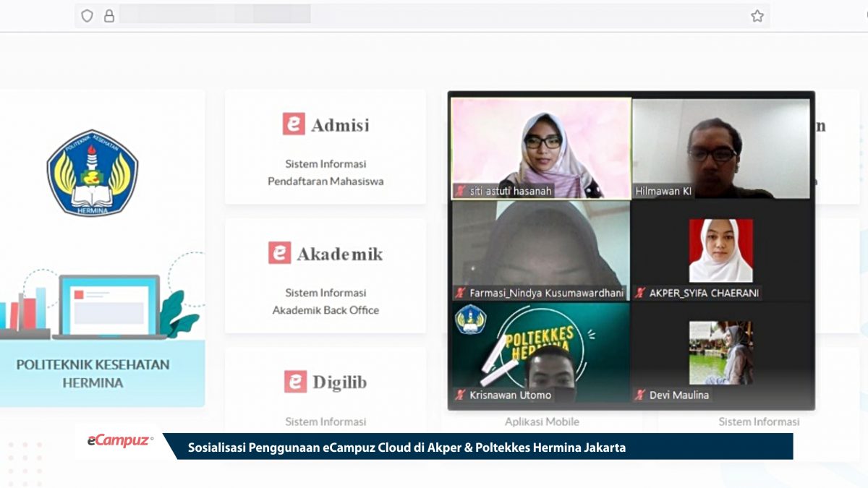Screen dimensions: 868x488
Task: Click muted mic icon next to siti astuti hasanah
Action: pos(459,191)
